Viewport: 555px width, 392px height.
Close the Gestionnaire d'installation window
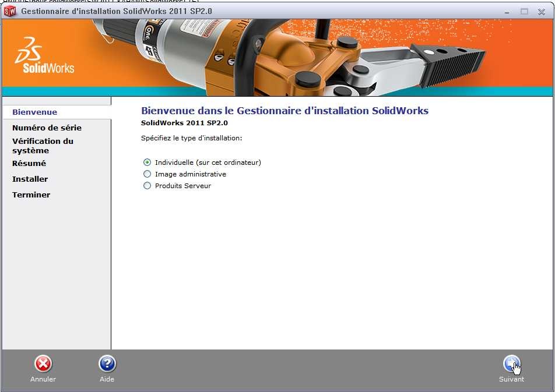(x=541, y=12)
